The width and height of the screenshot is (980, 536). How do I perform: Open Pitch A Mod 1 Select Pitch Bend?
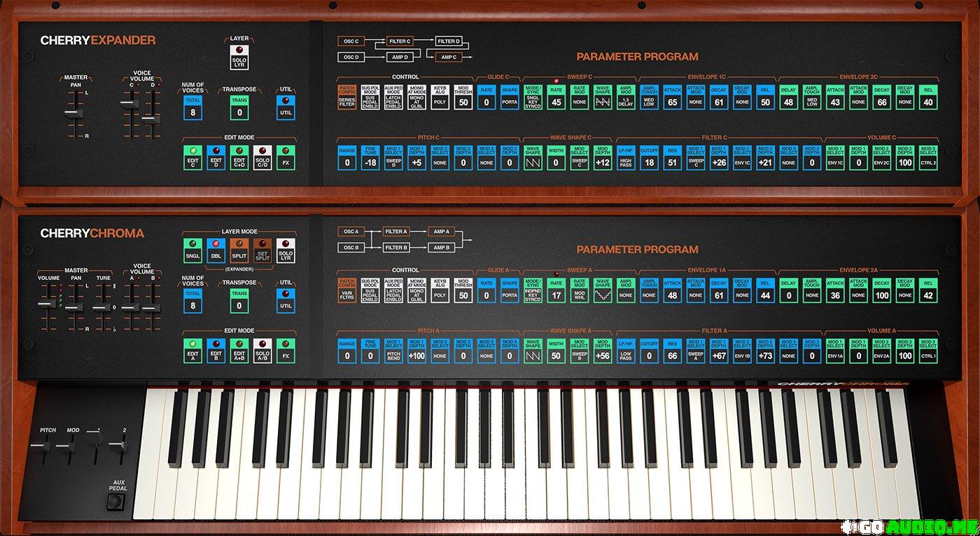394,351
